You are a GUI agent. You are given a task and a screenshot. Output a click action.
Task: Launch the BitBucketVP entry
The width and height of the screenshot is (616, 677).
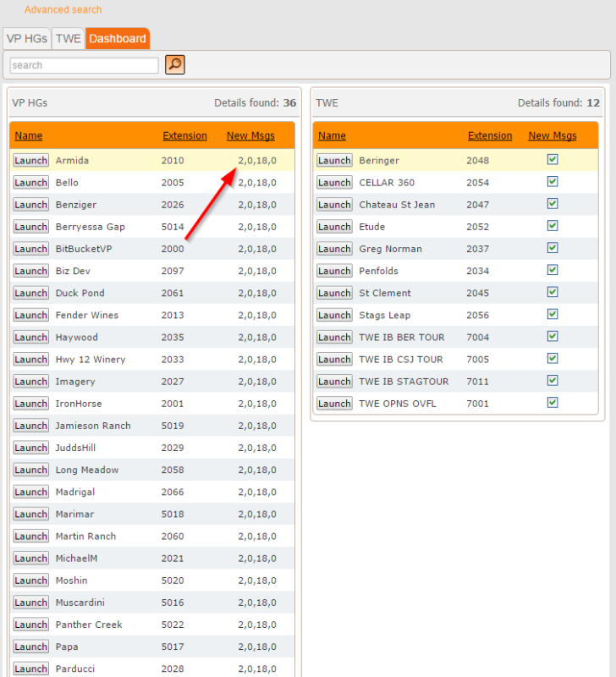pyautogui.click(x=30, y=249)
